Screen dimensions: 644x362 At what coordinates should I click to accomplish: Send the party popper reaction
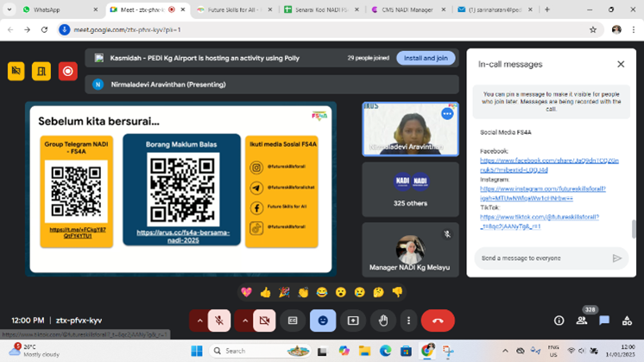[x=284, y=292]
